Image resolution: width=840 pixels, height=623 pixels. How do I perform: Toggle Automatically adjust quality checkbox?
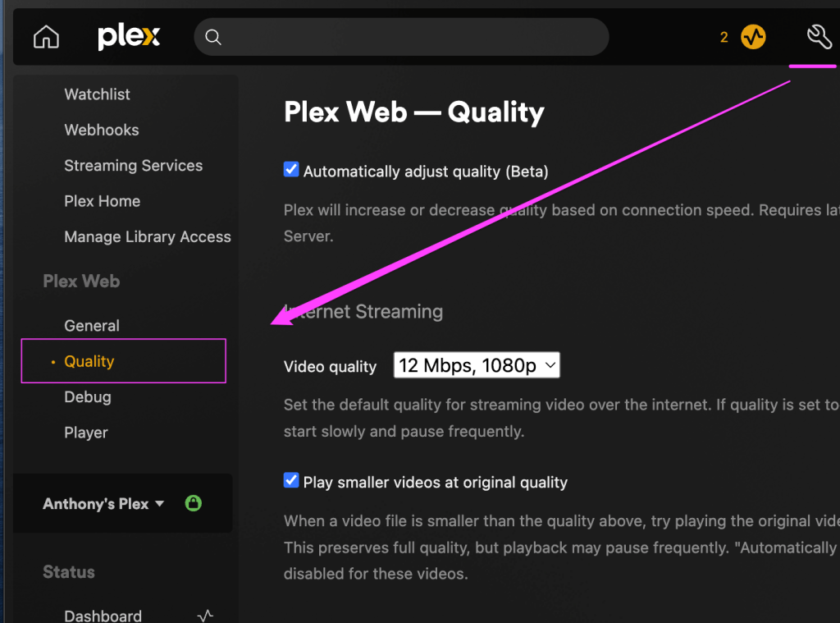click(291, 170)
